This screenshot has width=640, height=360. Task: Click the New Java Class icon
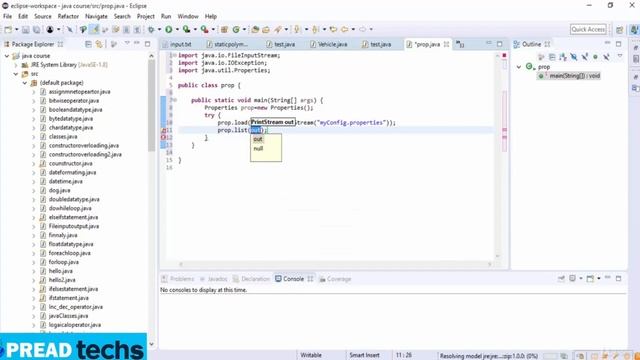236,29
